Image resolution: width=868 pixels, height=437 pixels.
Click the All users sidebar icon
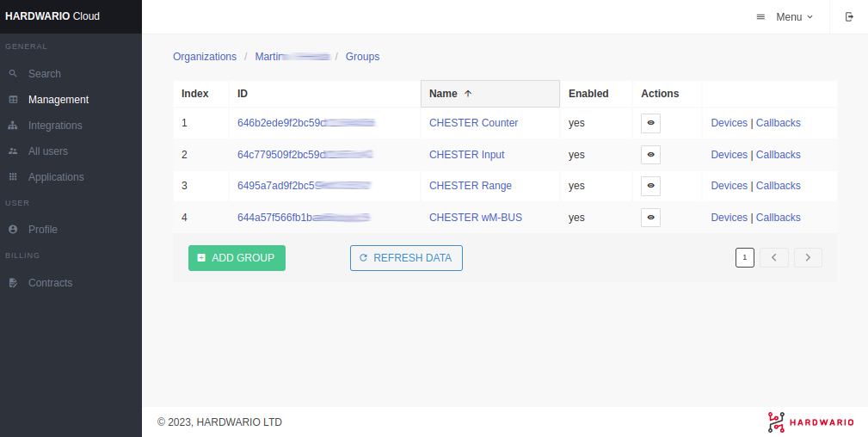coord(13,151)
